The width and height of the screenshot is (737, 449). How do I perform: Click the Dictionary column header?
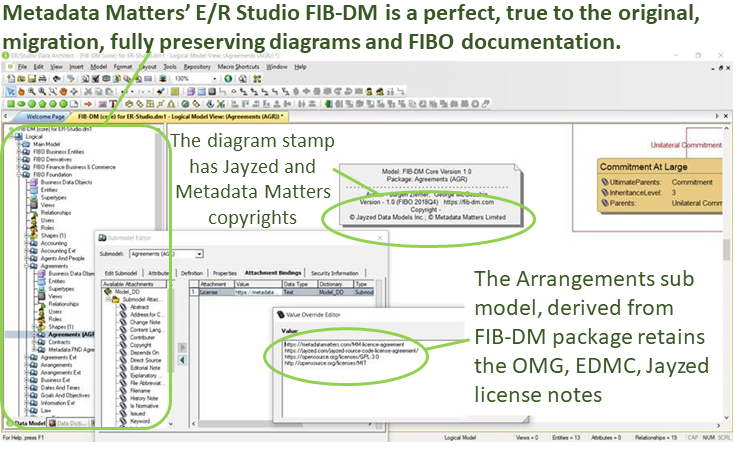point(336,284)
